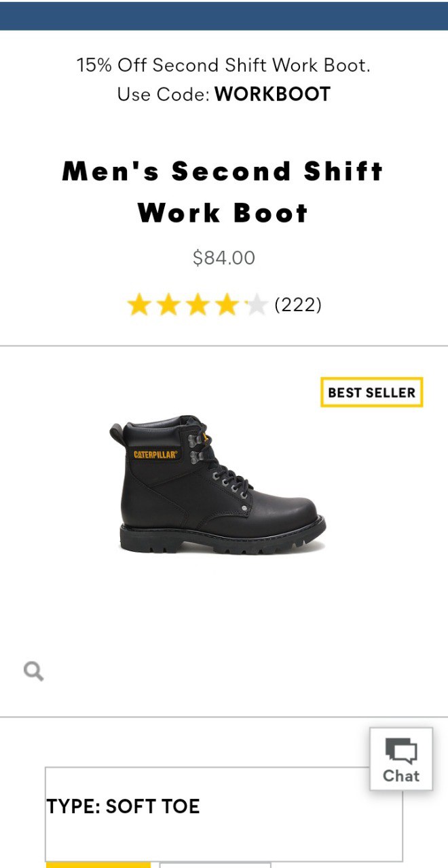The height and width of the screenshot is (868, 448).
Task: Tap the BEST SELLER badge
Action: tap(371, 392)
